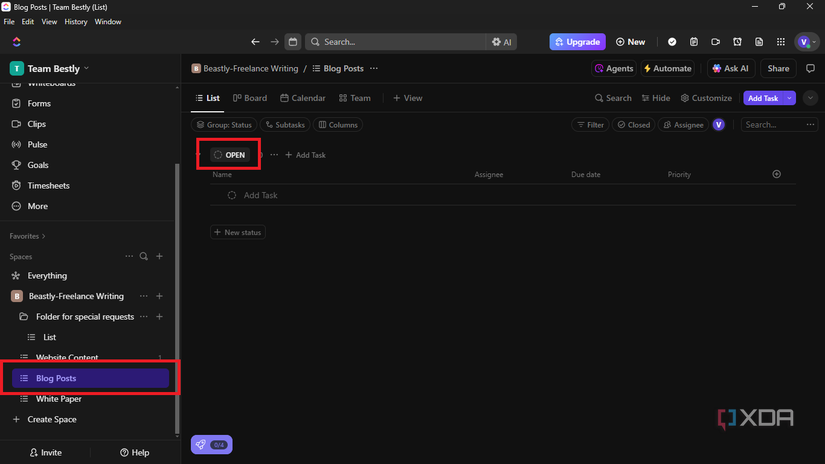This screenshot has width=825, height=464.
Task: Open the Window menu
Action: [108, 22]
